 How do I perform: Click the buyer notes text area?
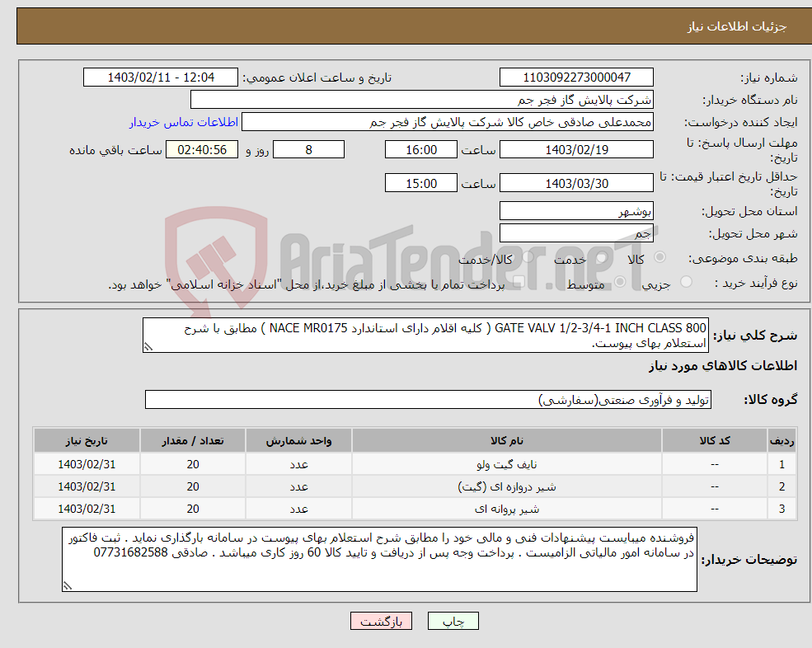click(x=379, y=560)
